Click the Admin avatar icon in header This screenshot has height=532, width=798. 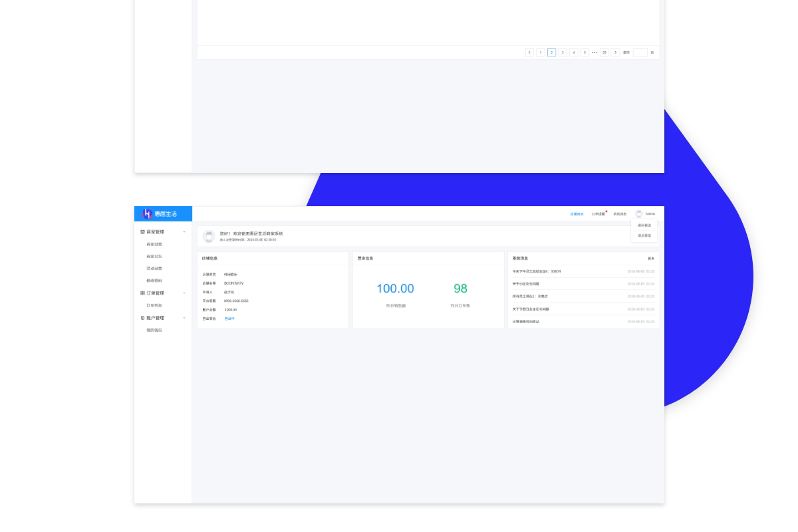(639, 214)
